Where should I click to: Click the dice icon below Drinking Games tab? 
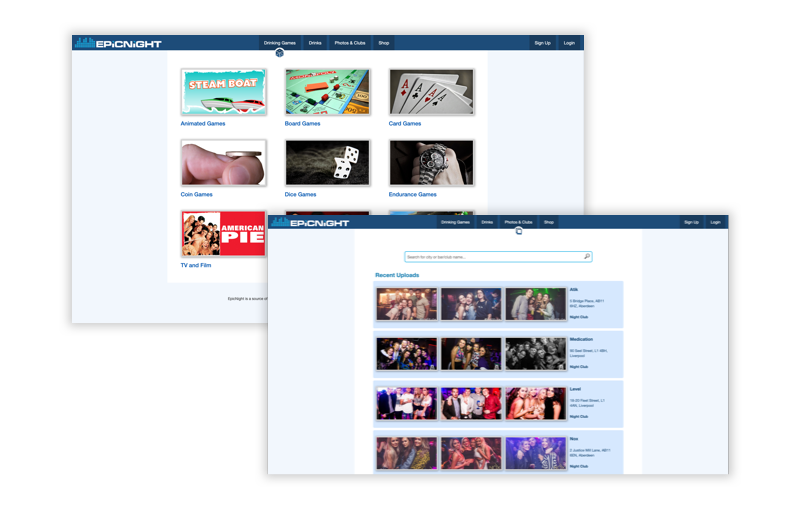click(x=279, y=53)
